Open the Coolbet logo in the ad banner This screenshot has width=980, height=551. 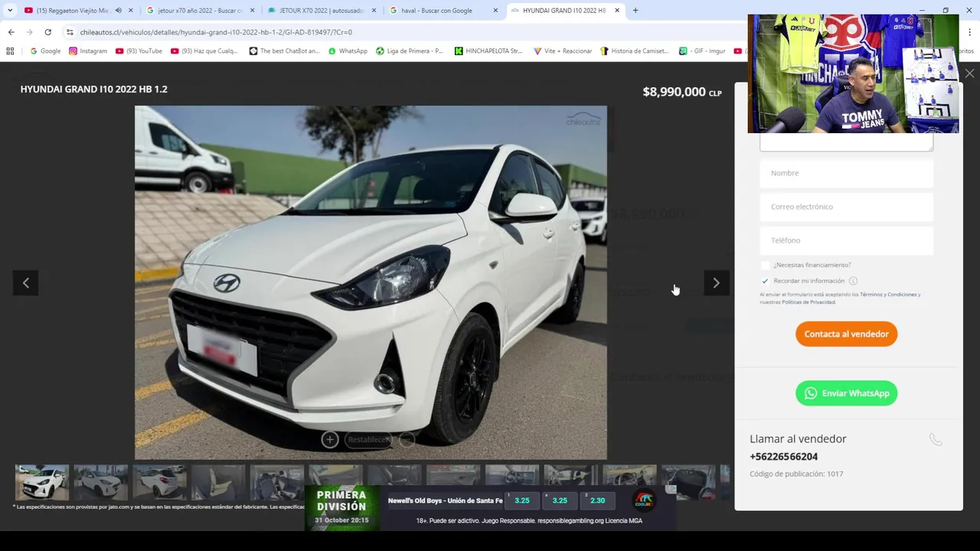pos(645,500)
